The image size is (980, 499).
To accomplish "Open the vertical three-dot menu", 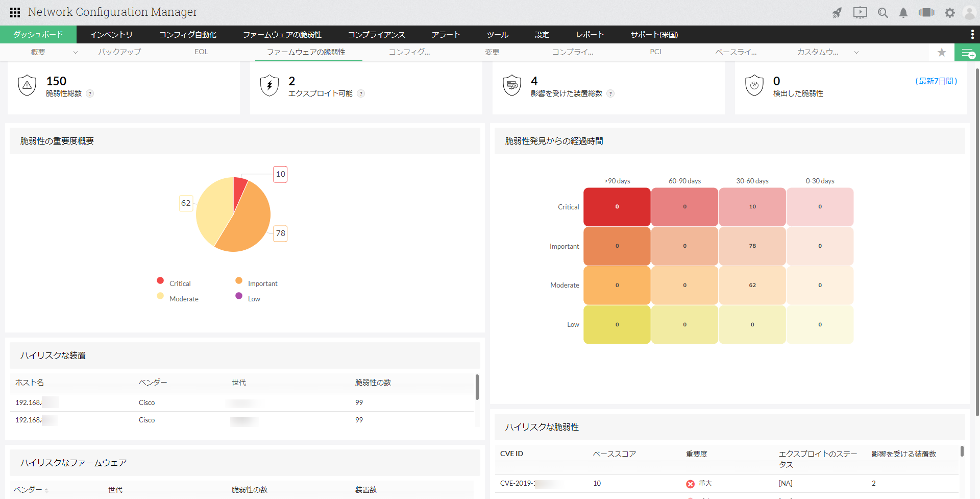I will tap(972, 34).
